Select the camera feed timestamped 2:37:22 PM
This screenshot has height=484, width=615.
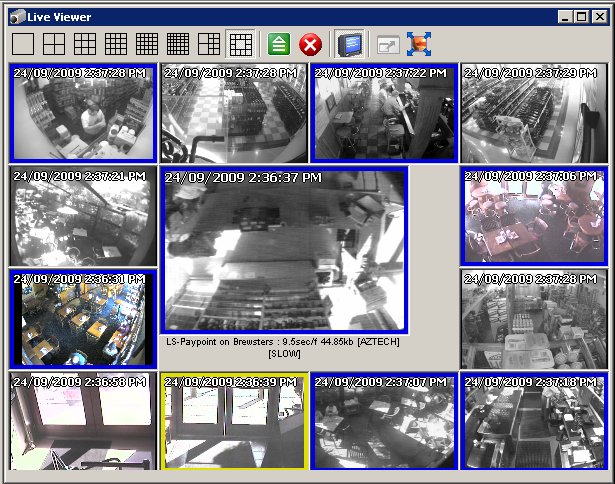[384, 113]
